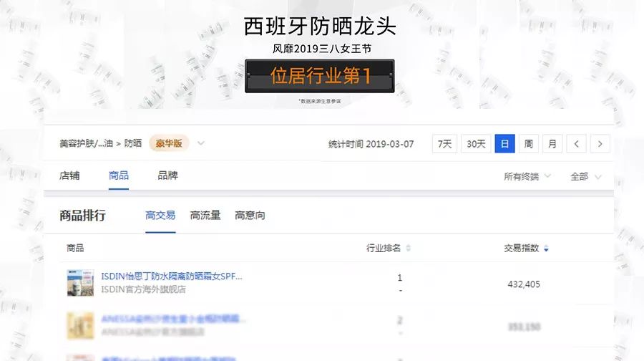
Task: Click the 432,405 transaction index value
Action: (x=524, y=284)
